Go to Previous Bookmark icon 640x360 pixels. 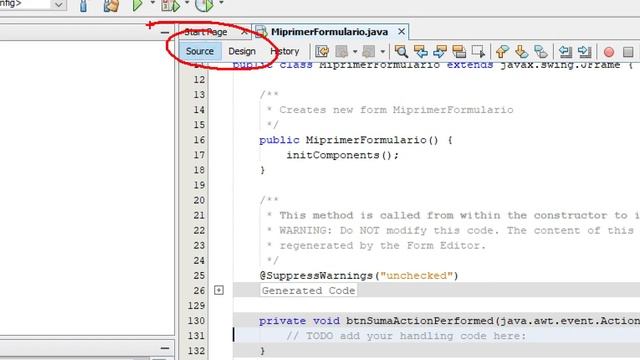tap(502, 51)
